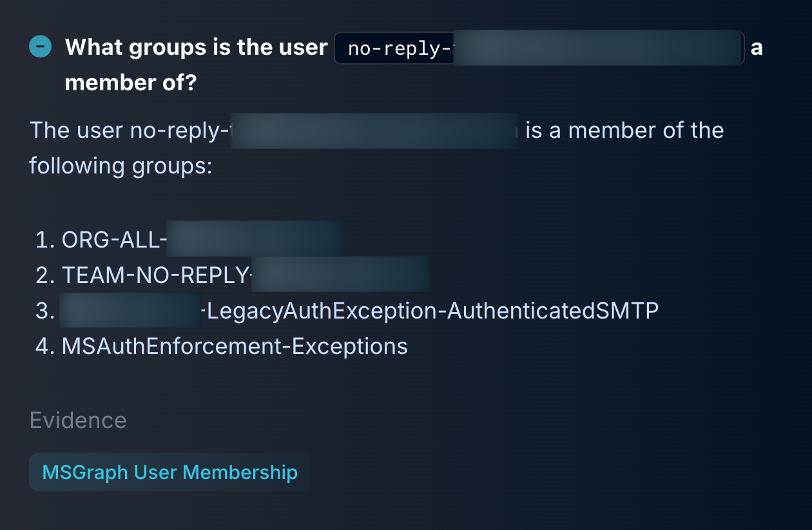Click the Evidence section label
Viewport: 812px width, 530px height.
[x=78, y=420]
